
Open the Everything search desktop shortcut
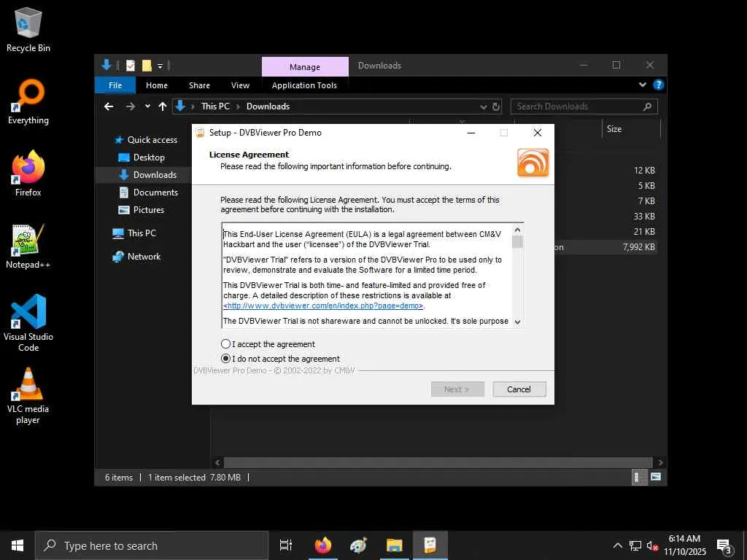click(28, 102)
